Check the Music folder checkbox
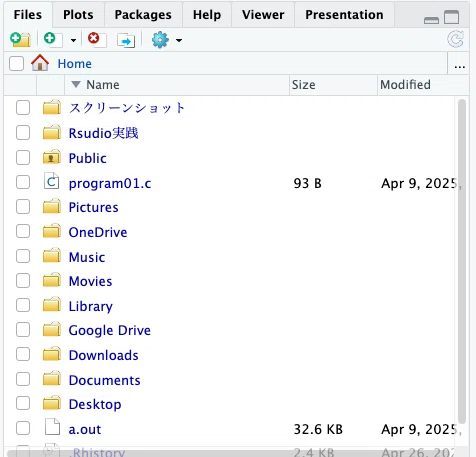Screen dimensions: 476x457 coord(23,256)
